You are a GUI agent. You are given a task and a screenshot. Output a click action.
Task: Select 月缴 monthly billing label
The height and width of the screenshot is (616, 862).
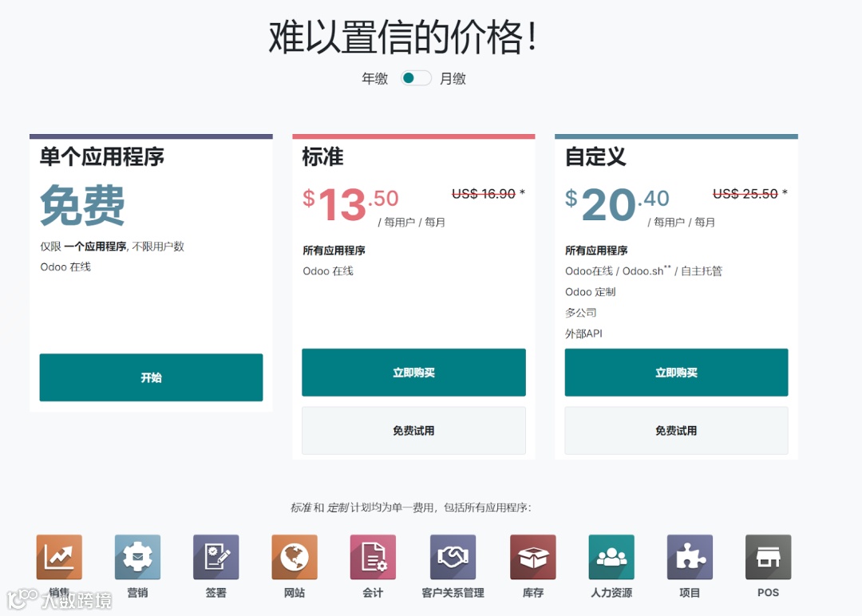click(x=453, y=78)
